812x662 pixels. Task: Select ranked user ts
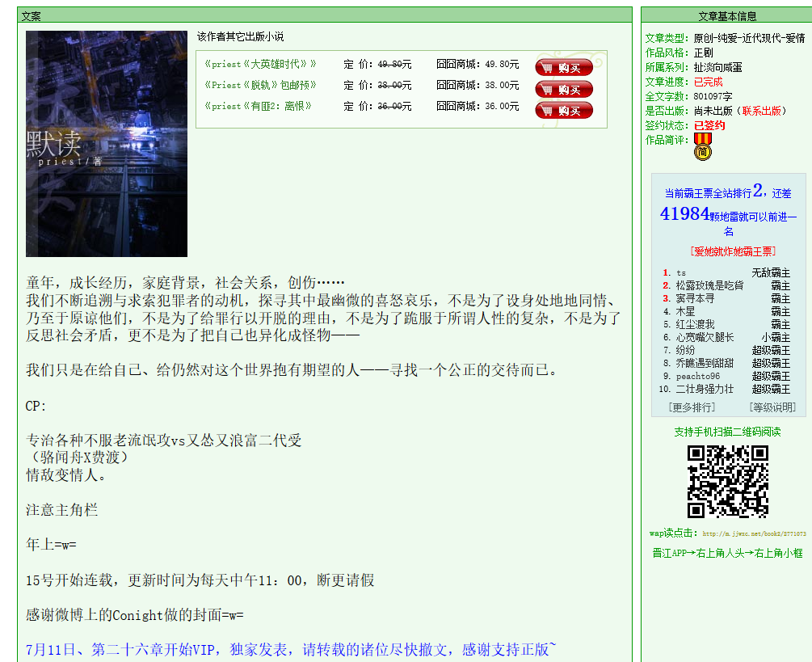tap(681, 272)
